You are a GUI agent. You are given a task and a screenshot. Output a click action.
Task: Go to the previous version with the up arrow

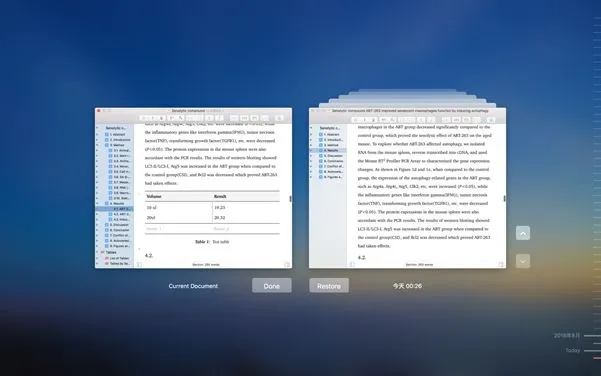coord(523,233)
